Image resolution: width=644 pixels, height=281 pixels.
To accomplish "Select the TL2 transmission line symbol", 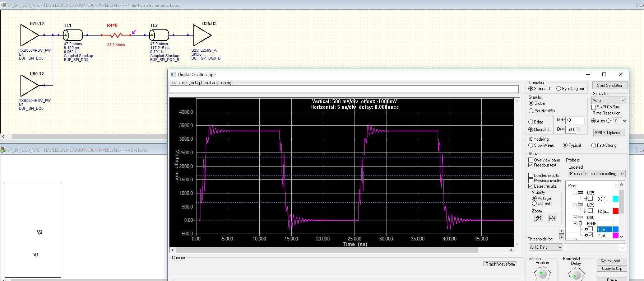I will pyautogui.click(x=159, y=35).
